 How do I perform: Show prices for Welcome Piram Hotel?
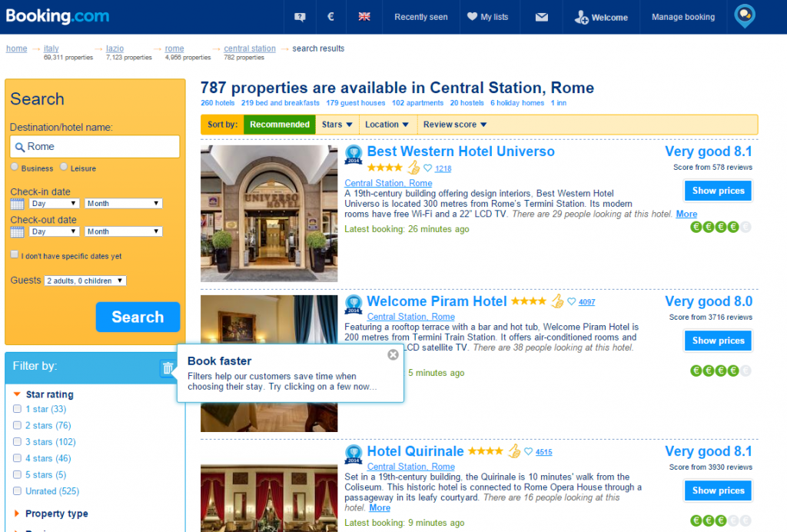point(719,341)
